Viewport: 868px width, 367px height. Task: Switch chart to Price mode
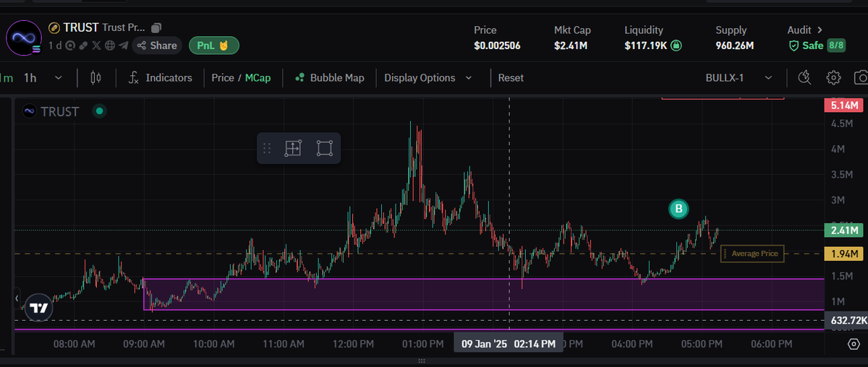(x=223, y=77)
